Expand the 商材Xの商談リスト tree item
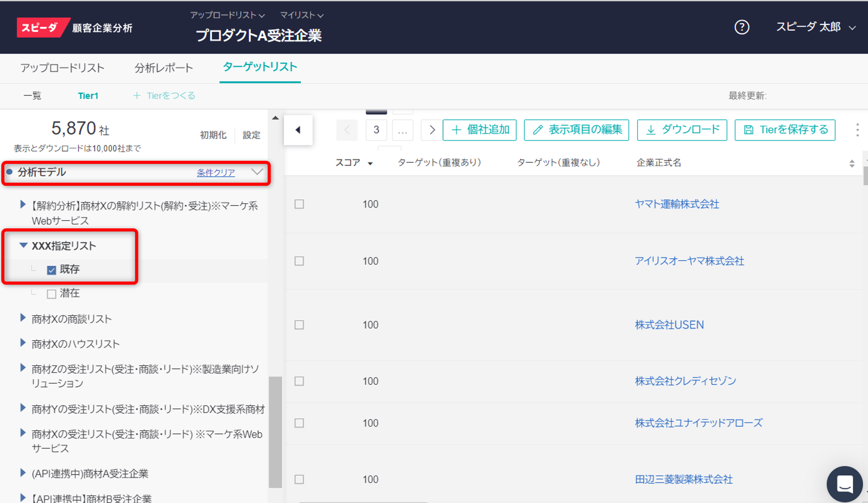 [x=23, y=318]
